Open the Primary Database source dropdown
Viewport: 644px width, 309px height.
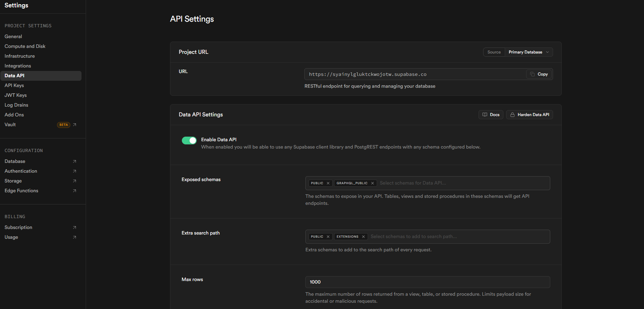(528, 52)
